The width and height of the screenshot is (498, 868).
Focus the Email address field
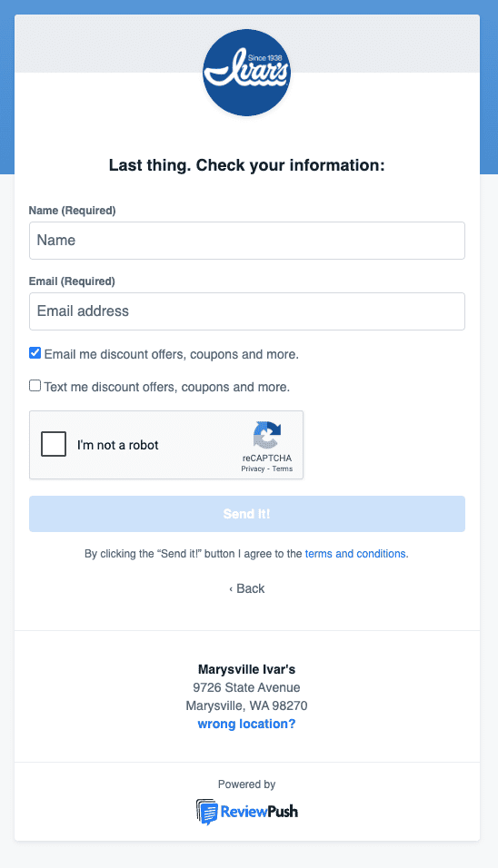[x=247, y=311]
